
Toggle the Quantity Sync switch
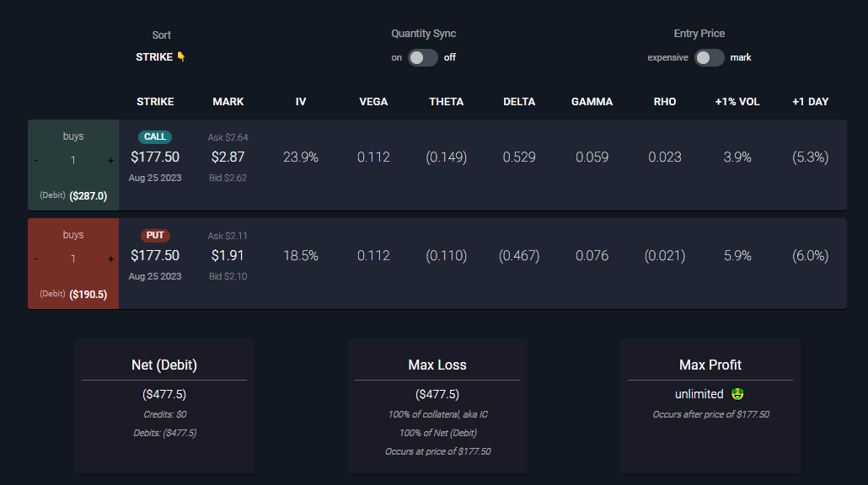tap(423, 57)
